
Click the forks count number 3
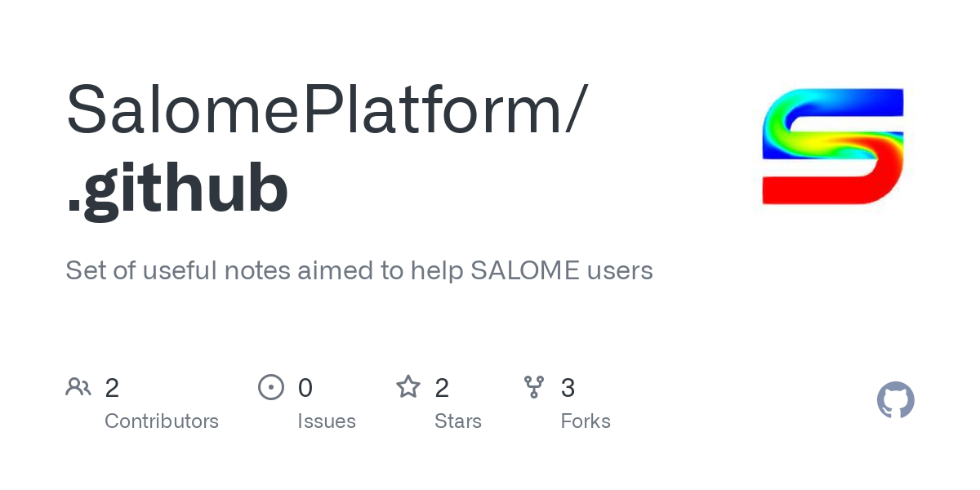tap(568, 388)
